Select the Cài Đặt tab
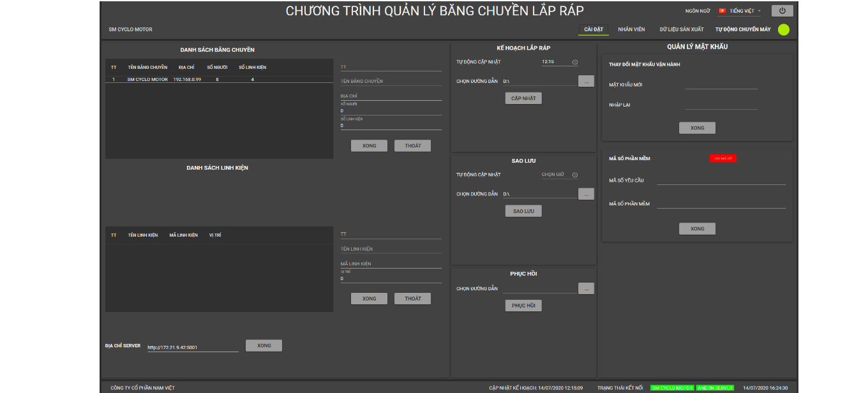868x393 pixels. [x=594, y=29]
